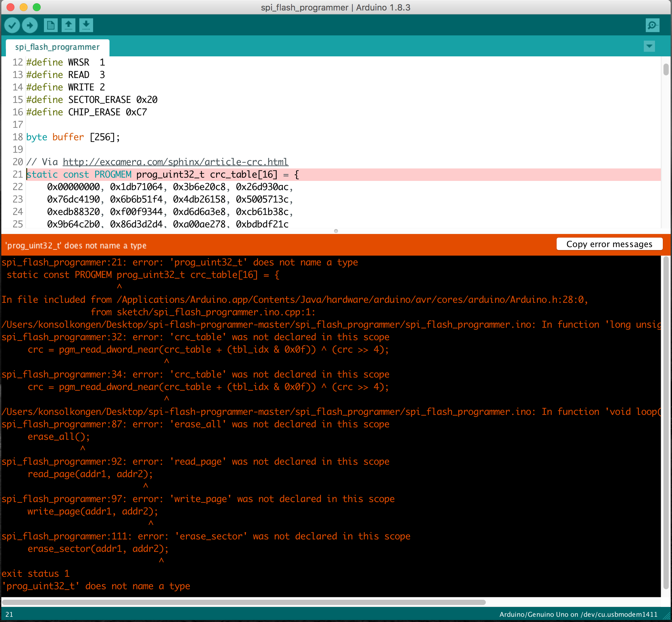The width and height of the screenshot is (672, 622).
Task: Click console error for spi_flash_programmer:32
Action: [x=196, y=337]
